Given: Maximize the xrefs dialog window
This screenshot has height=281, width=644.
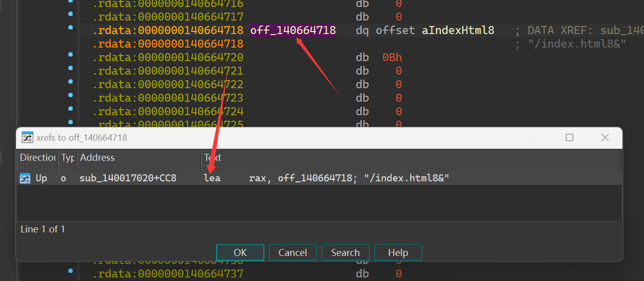Looking at the screenshot, I should (569, 137).
